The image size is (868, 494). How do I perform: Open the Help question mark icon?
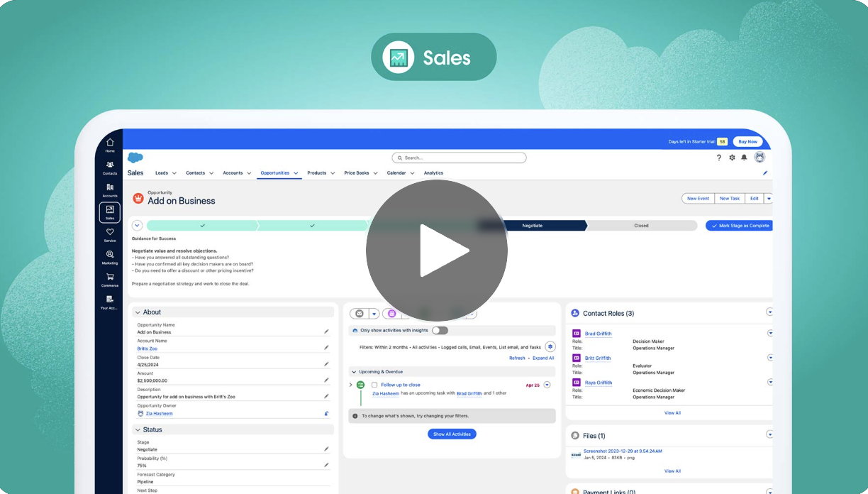coord(719,158)
